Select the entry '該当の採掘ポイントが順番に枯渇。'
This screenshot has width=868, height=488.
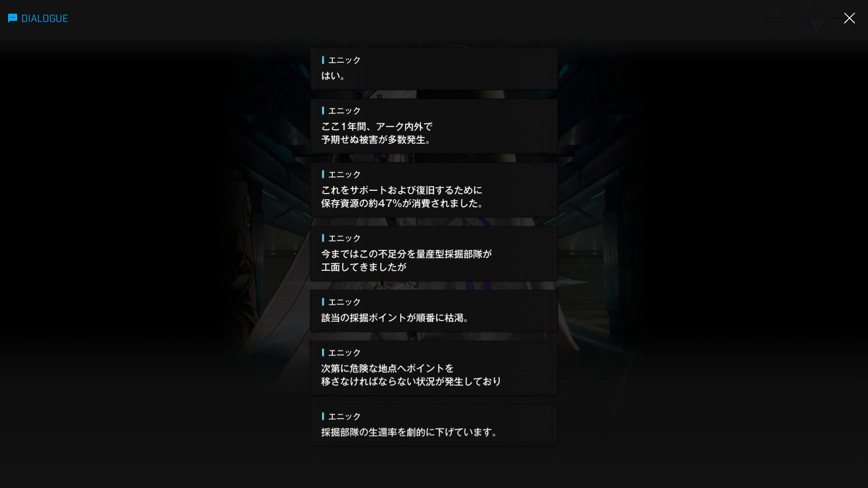(x=434, y=311)
